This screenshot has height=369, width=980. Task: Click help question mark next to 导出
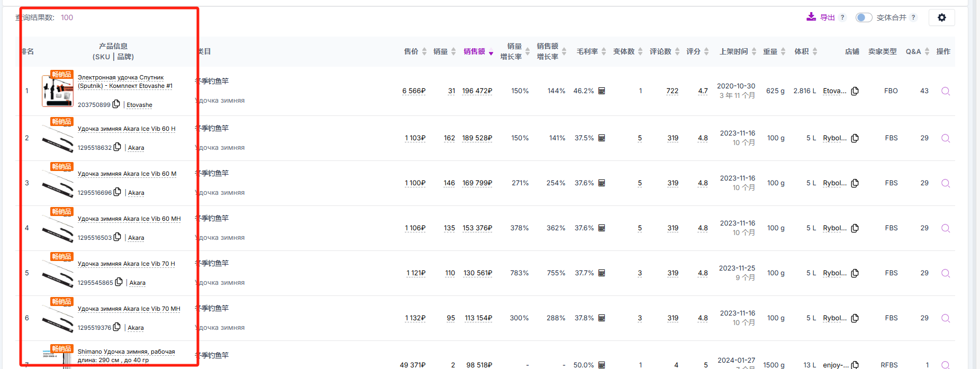pyautogui.click(x=842, y=17)
